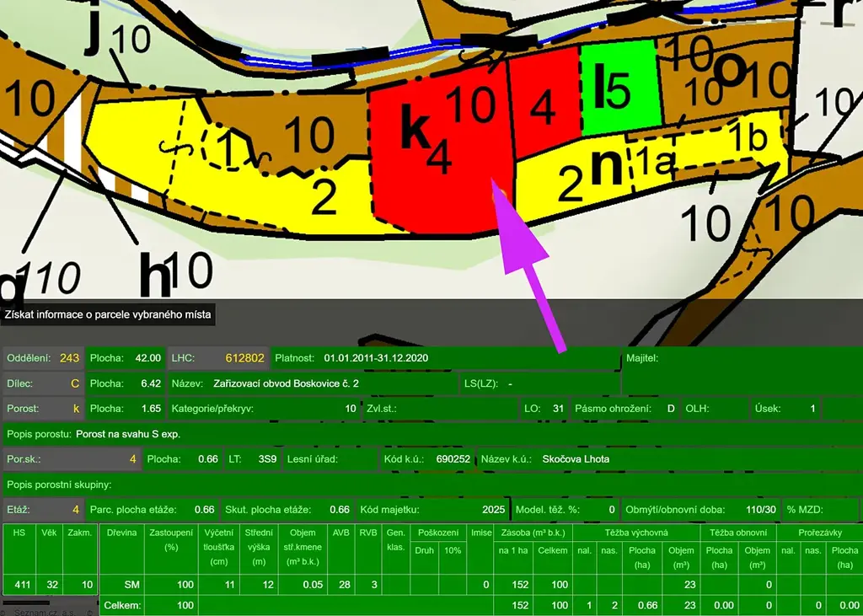Click the Oddělení value 243
This screenshot has height=616, width=863.
69,358
